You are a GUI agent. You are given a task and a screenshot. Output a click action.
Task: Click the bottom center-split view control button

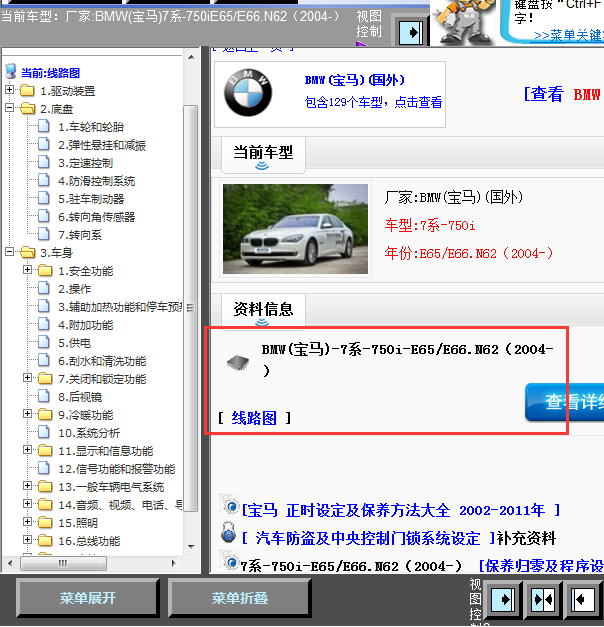(x=542, y=599)
